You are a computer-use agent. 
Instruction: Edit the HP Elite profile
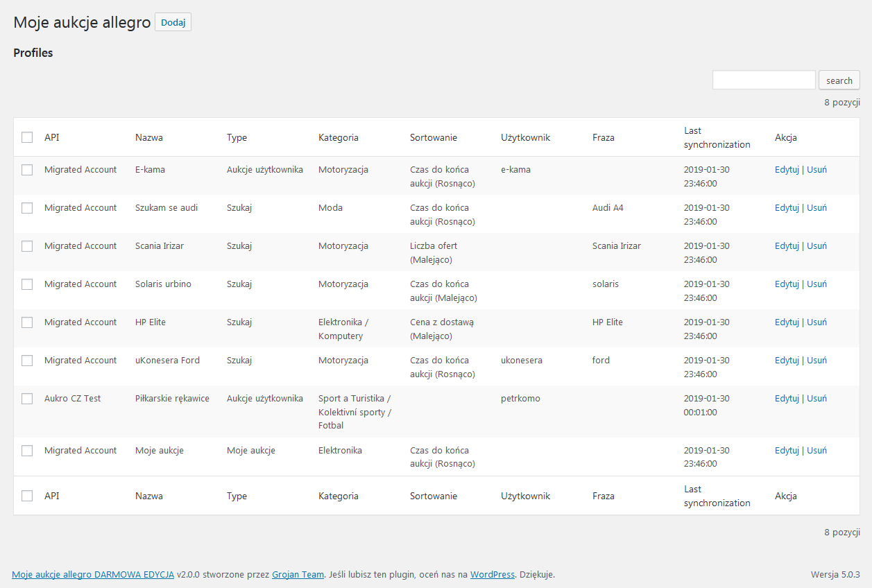[787, 322]
